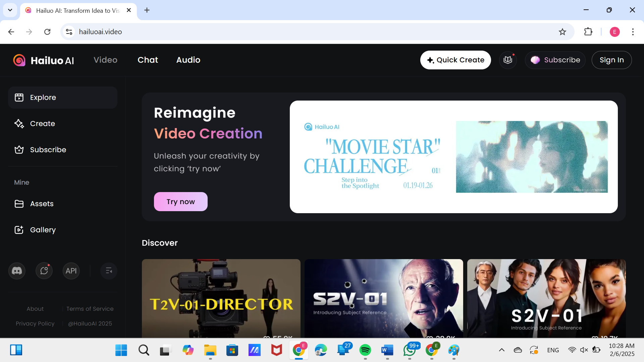Open the T2V-01-DIRECTOR video thumbnail
Screen dimensions: 644x362
[221, 298]
